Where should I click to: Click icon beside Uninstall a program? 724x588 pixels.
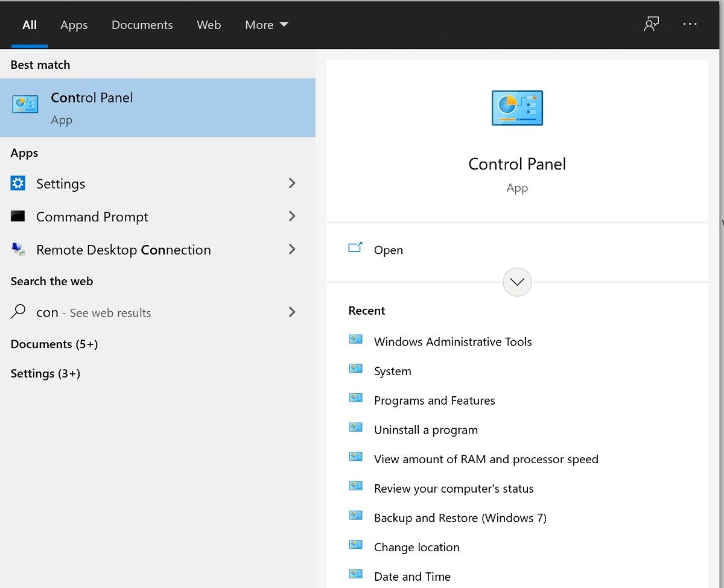[356, 427]
